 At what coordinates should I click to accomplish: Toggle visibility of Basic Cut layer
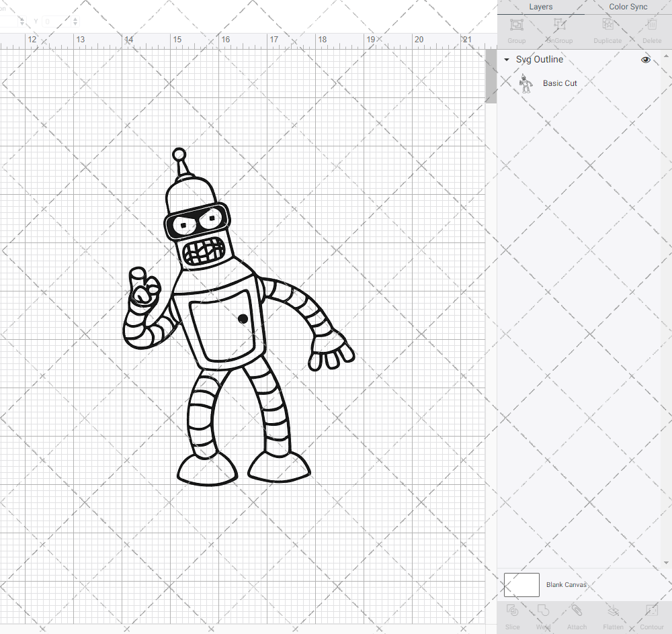point(645,83)
